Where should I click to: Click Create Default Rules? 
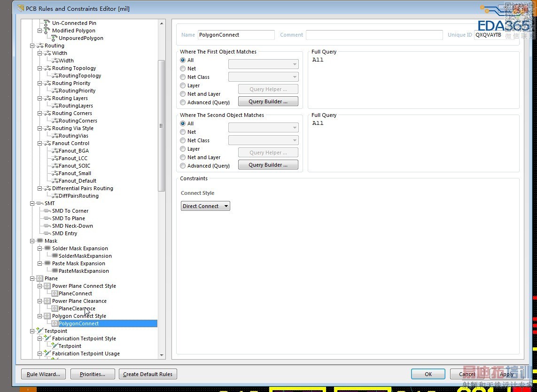(148, 374)
